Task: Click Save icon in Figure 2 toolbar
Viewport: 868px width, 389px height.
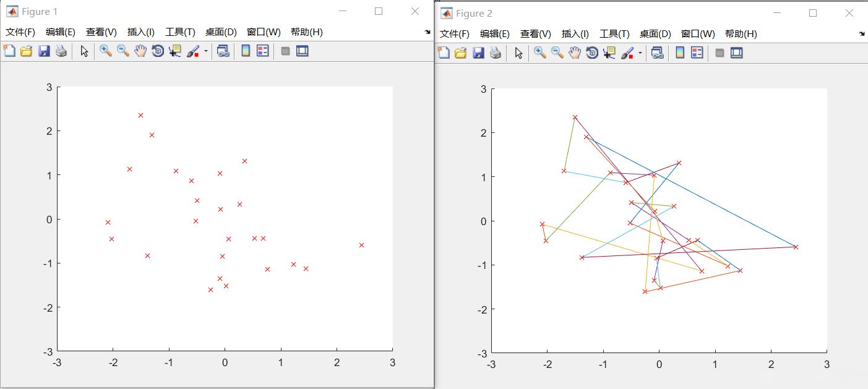Action: 478,53
